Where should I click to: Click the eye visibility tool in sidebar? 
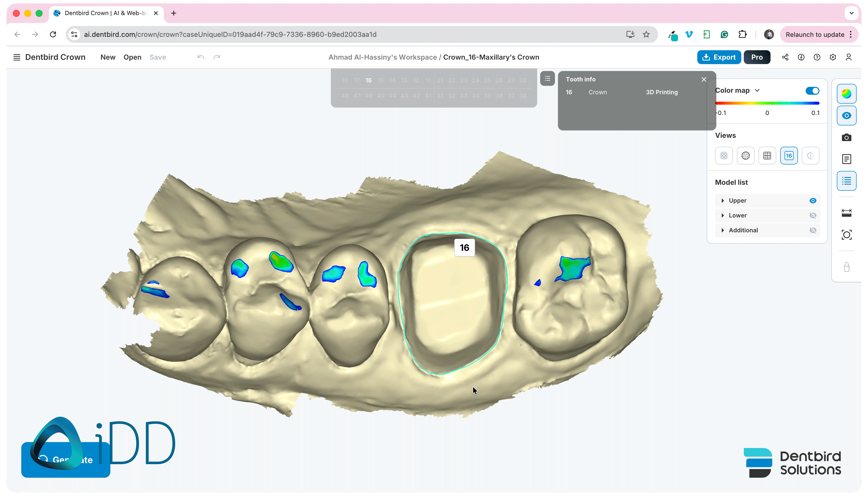pyautogui.click(x=846, y=116)
